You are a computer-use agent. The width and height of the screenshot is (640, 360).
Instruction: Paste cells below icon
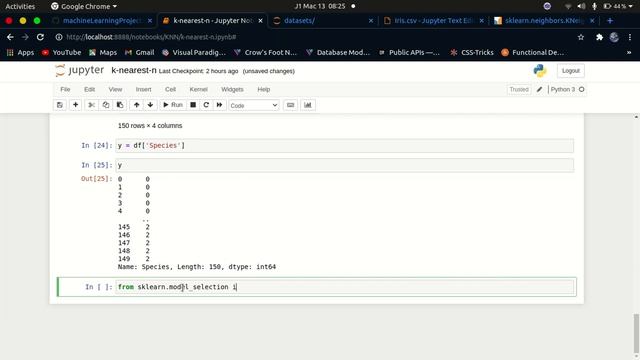[x=120, y=105]
